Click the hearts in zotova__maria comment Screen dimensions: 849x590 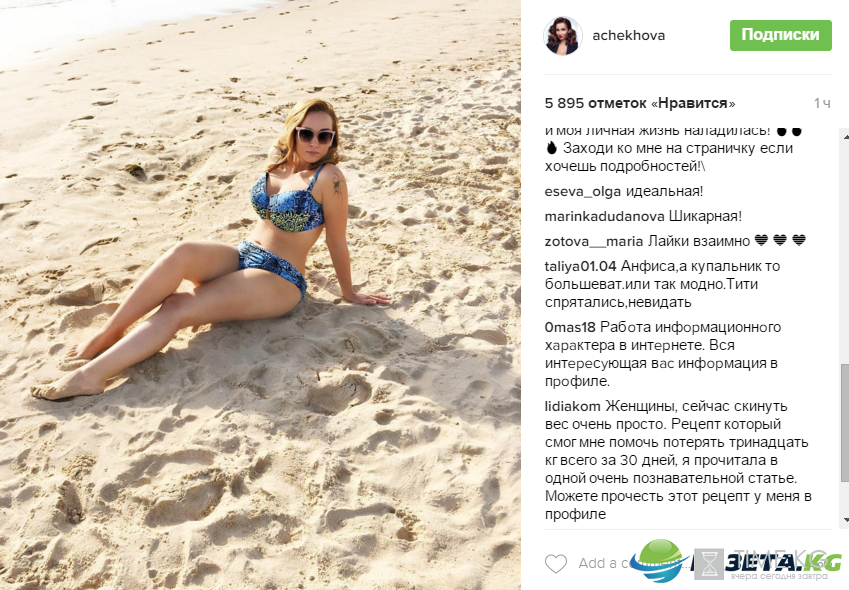click(x=780, y=240)
